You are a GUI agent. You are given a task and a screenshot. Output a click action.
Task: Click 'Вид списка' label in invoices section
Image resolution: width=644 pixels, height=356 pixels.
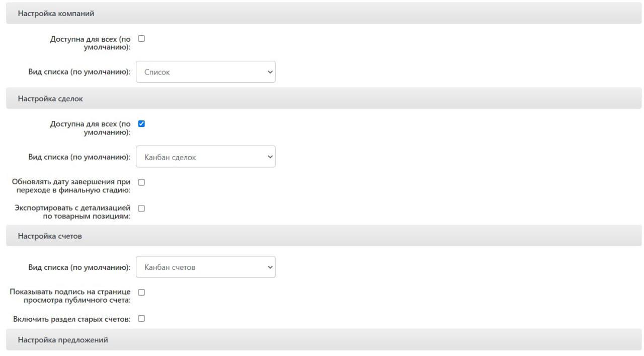point(79,267)
